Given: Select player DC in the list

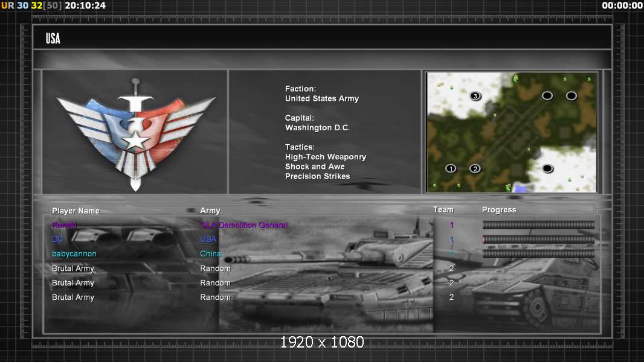Looking at the screenshot, I should (57, 240).
